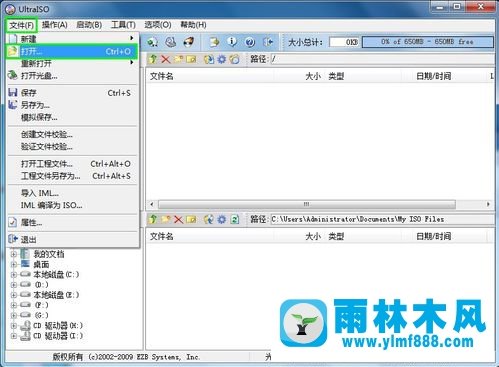Open the 新建 submenu

[72, 39]
